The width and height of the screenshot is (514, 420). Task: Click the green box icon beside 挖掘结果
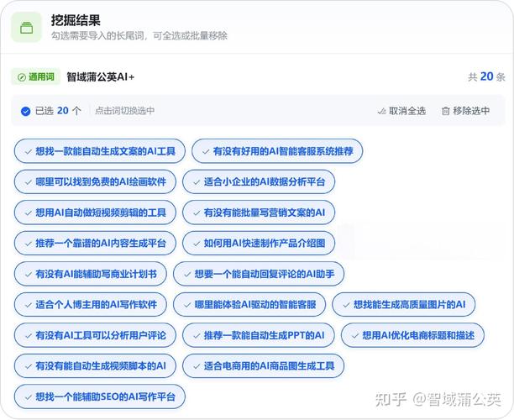pos(27,27)
